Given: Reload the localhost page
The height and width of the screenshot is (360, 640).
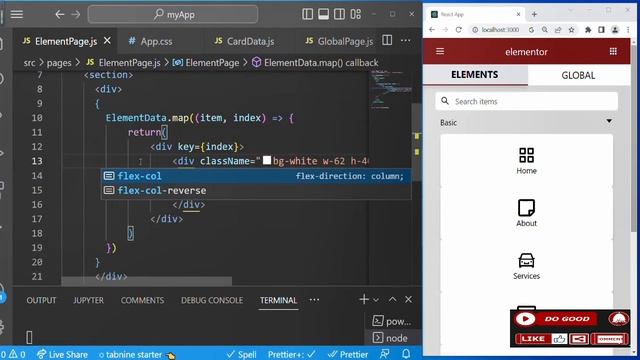Looking at the screenshot, I should (x=458, y=30).
